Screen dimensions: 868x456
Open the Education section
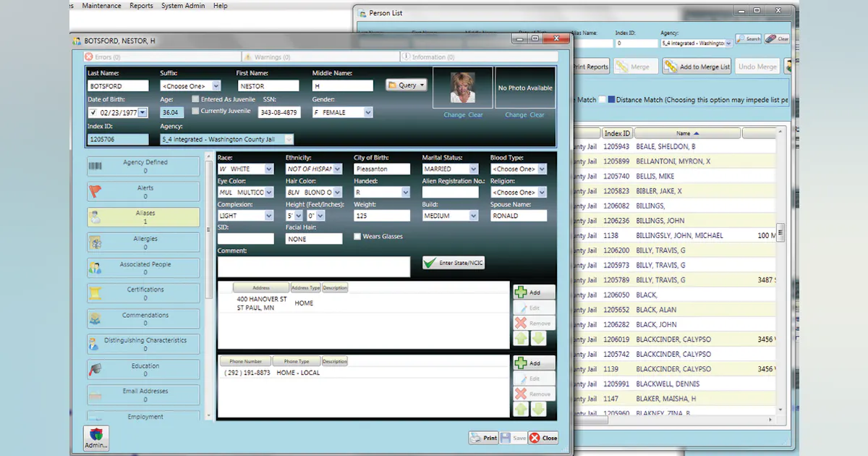pos(143,370)
